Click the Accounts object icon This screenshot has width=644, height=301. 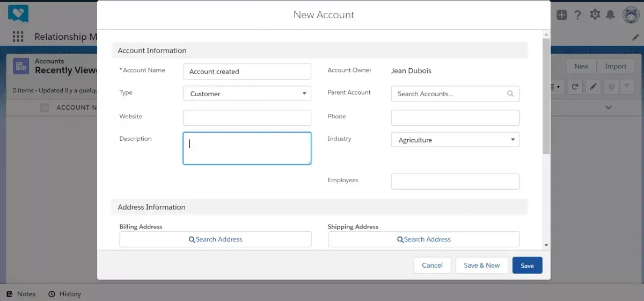pos(21,66)
